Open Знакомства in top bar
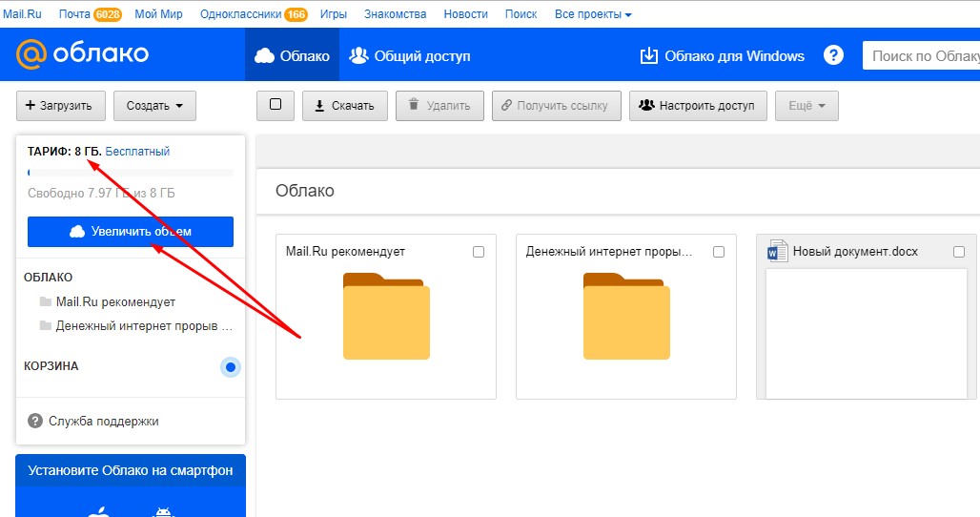This screenshot has height=517, width=980. (395, 13)
